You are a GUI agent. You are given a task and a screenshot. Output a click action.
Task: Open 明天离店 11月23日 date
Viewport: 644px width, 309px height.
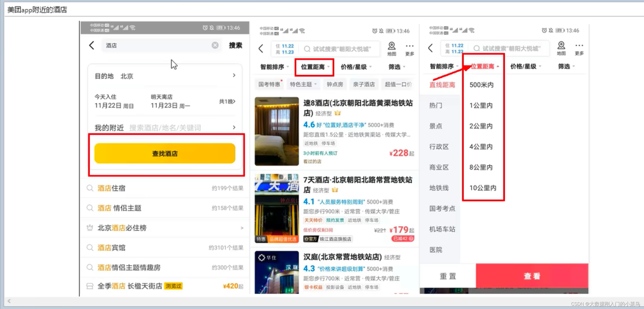point(171,101)
